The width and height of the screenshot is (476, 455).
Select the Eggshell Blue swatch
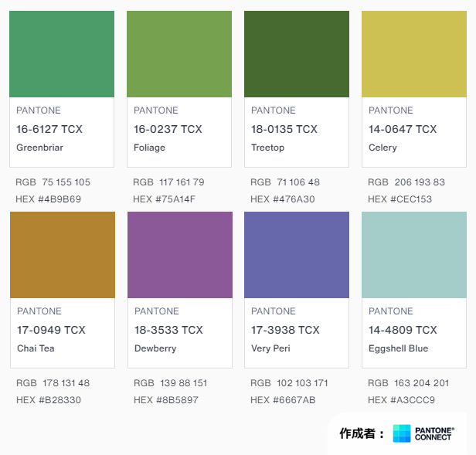click(414, 255)
